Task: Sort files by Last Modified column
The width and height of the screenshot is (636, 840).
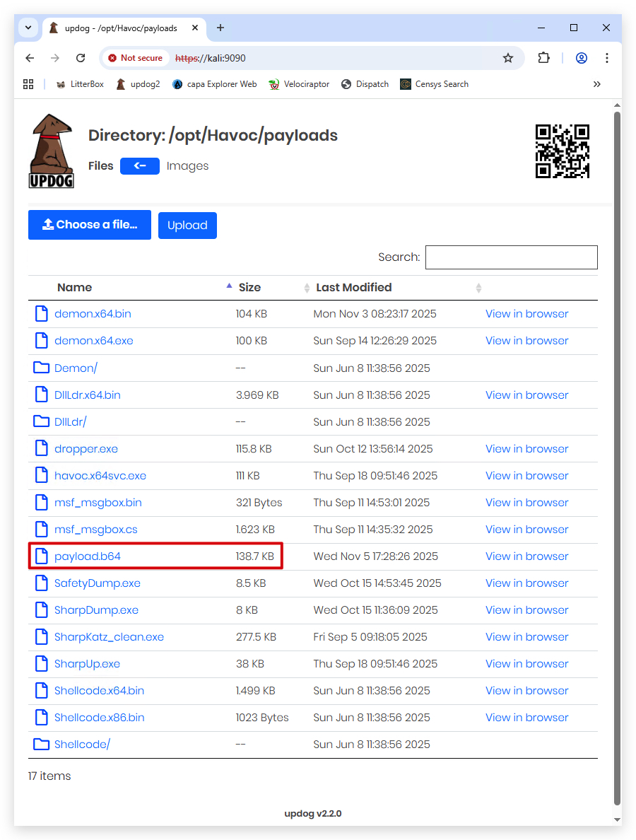Action: [354, 288]
